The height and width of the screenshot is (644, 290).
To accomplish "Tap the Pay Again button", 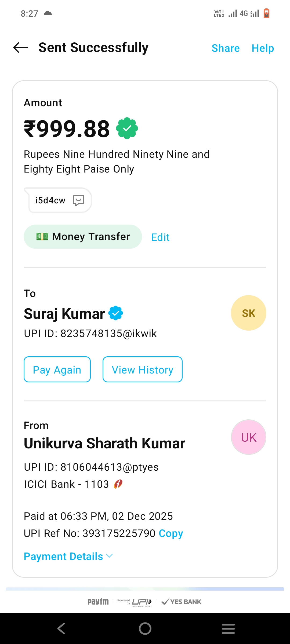I will (x=57, y=369).
